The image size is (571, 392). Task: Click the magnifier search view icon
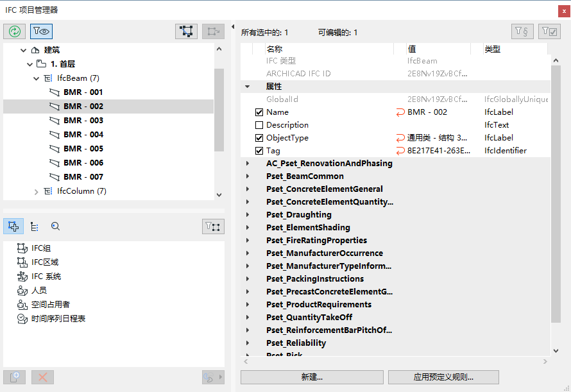pos(55,226)
